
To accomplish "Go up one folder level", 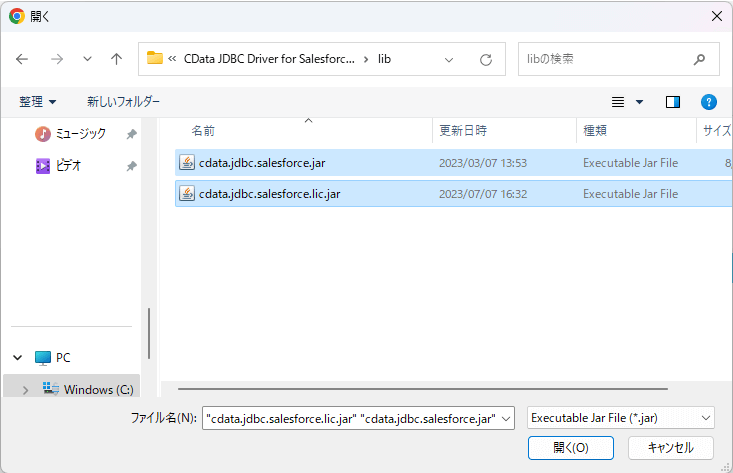I will click(x=116, y=59).
